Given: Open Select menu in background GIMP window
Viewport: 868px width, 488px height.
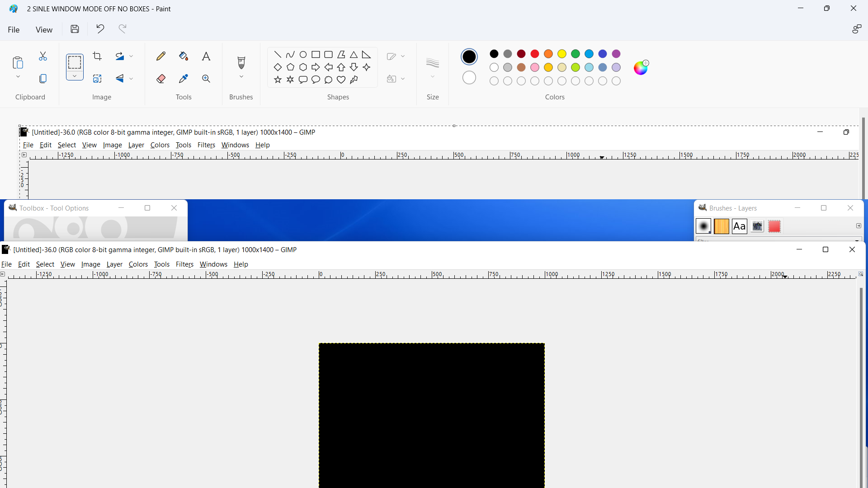Looking at the screenshot, I should (67, 145).
